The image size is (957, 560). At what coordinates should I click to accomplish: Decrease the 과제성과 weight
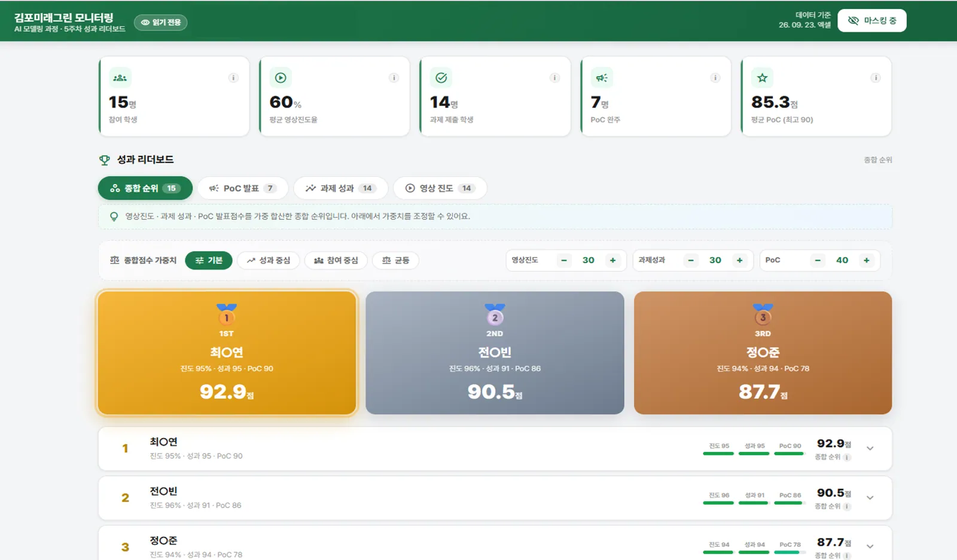691,261
